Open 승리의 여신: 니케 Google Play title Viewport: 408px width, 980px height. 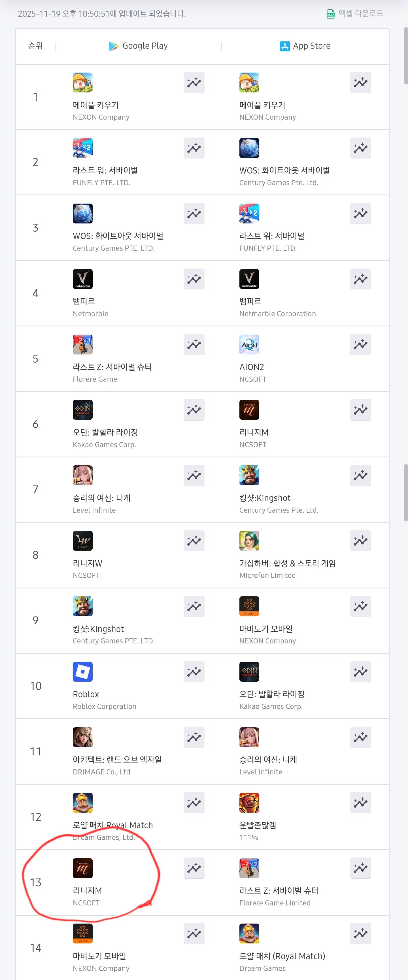click(x=101, y=498)
